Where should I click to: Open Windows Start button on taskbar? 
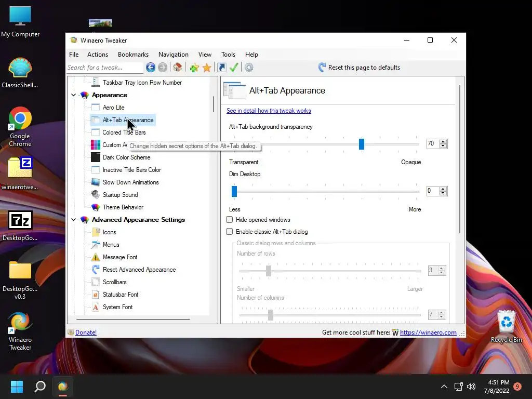17,387
